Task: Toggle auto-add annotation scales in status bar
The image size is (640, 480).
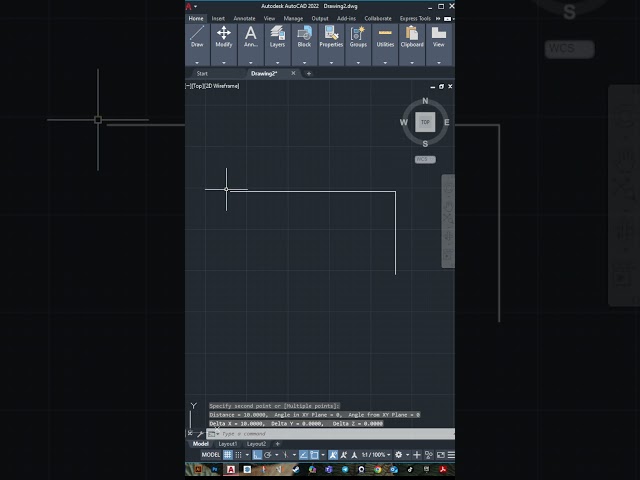Action: [x=344, y=455]
